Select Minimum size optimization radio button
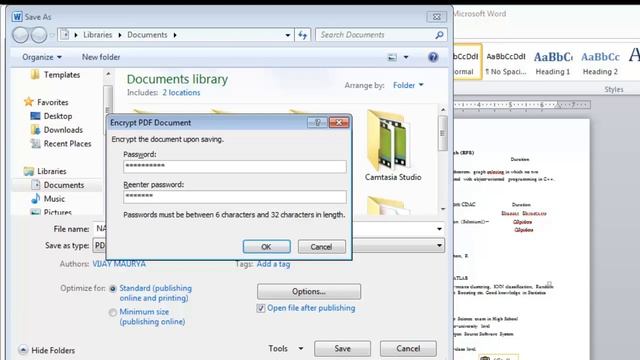This screenshot has height=360, width=640. [x=113, y=312]
